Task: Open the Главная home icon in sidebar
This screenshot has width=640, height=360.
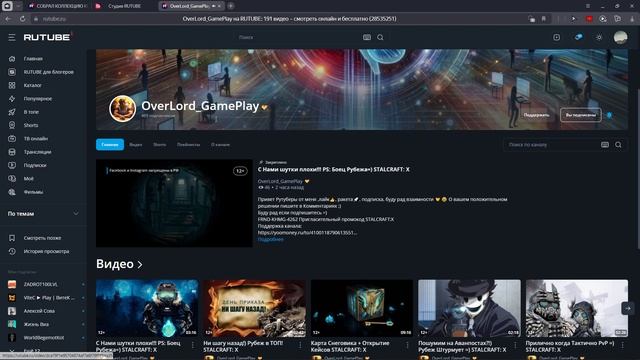Action: tap(12, 59)
